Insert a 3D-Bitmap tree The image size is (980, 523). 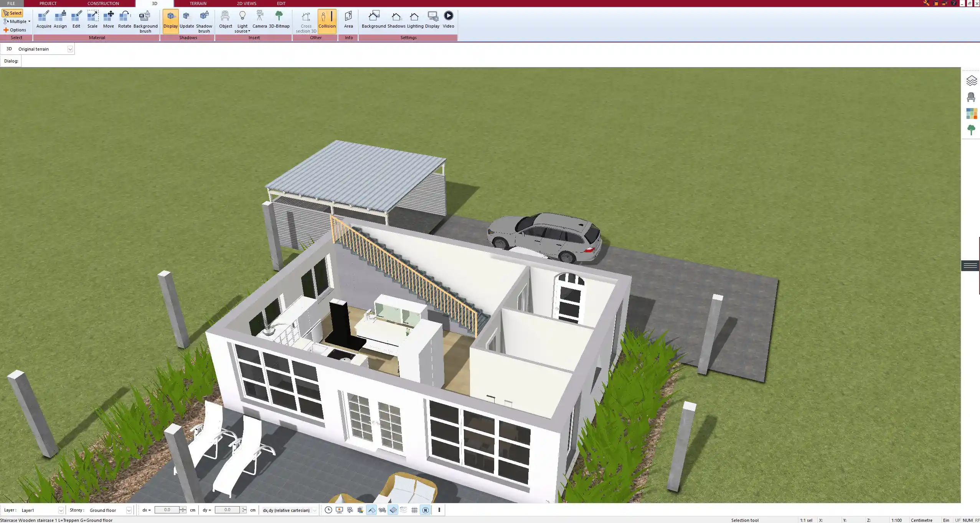tap(279, 20)
